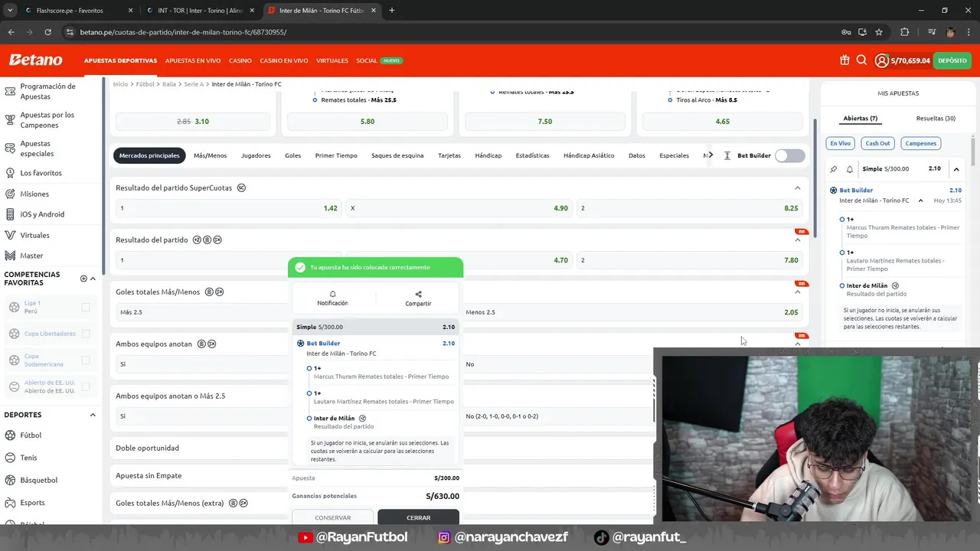Viewport: 980px width, 551px height.
Task: Collapse the Simple S/300.00 bet card
Action: 956,169
